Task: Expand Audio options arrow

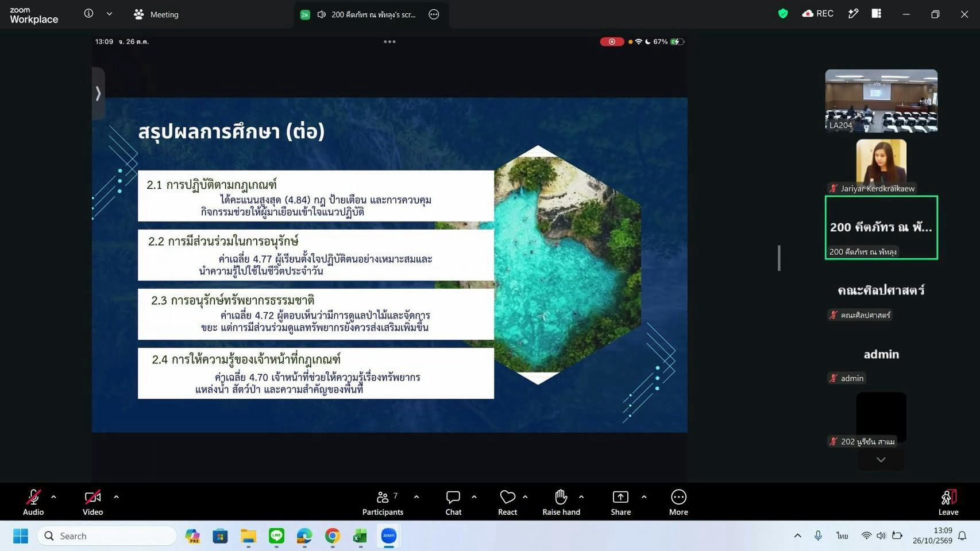Action: (x=53, y=497)
